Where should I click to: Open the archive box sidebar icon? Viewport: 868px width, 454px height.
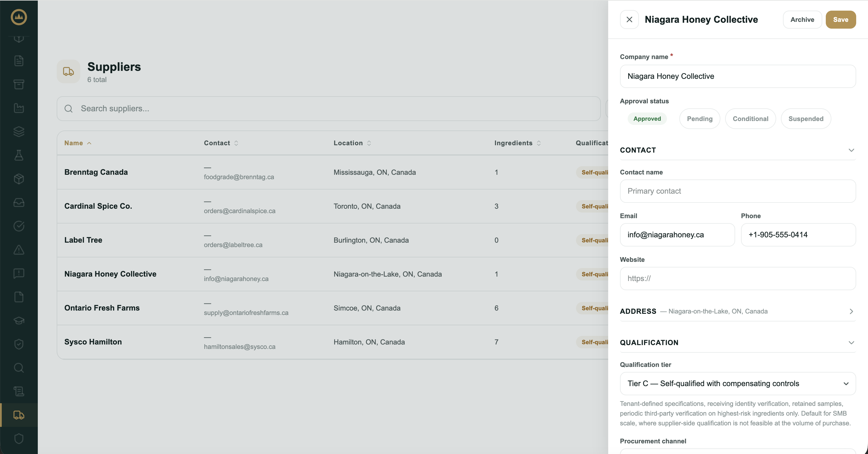pyautogui.click(x=19, y=84)
